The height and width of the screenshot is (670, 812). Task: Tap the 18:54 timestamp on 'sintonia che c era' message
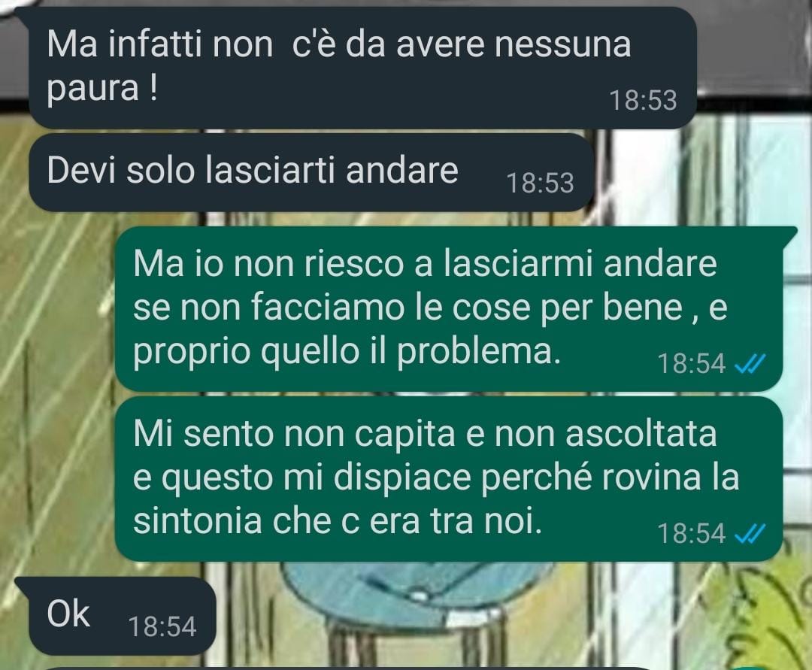point(692,533)
